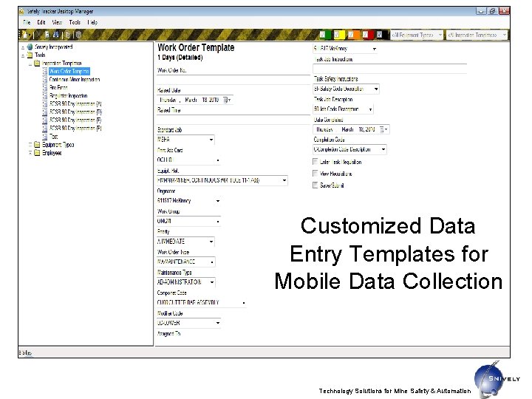Click the binoculars search toolbar icon
Image resolution: width=532 pixels, height=399 pixels.
56,35
